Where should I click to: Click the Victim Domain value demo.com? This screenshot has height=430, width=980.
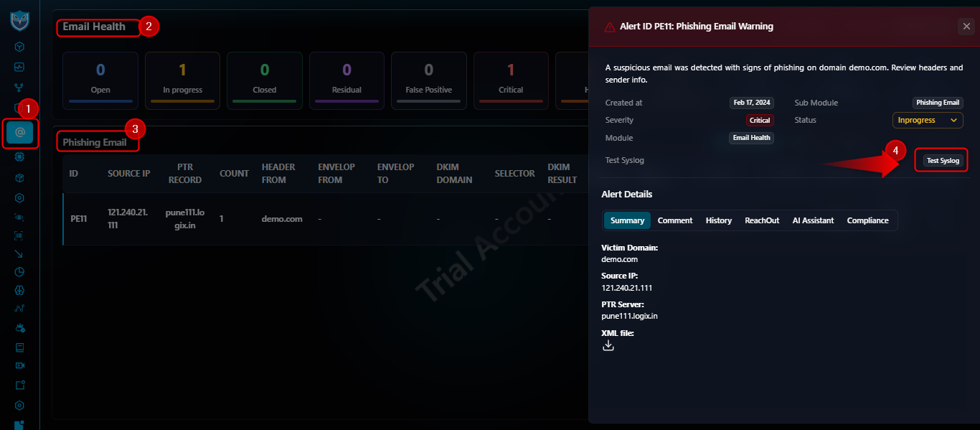coord(619,259)
